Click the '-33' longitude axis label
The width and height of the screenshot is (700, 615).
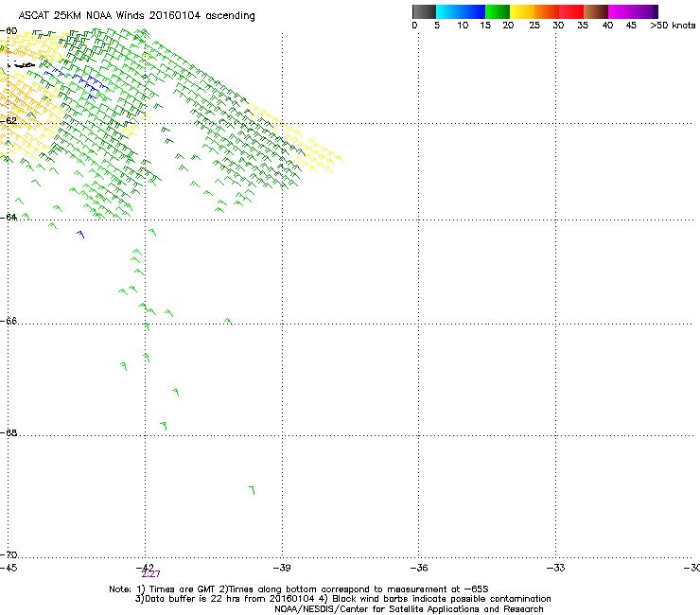(x=555, y=568)
